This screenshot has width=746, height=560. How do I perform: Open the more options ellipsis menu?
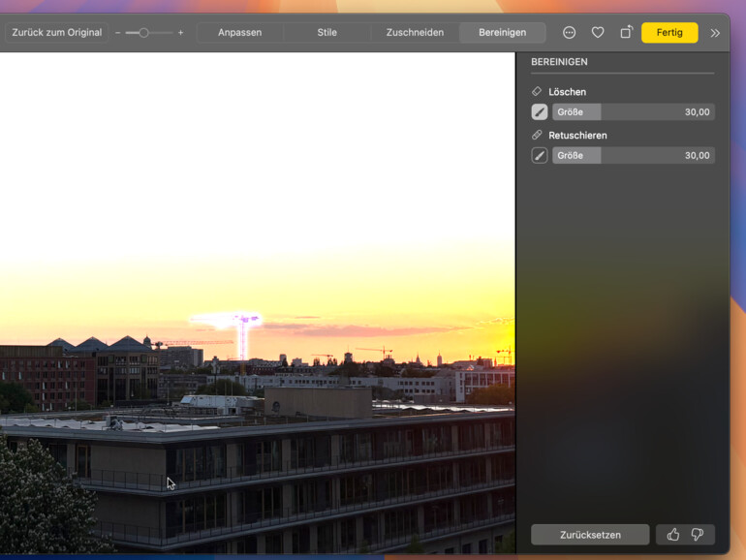(x=570, y=33)
